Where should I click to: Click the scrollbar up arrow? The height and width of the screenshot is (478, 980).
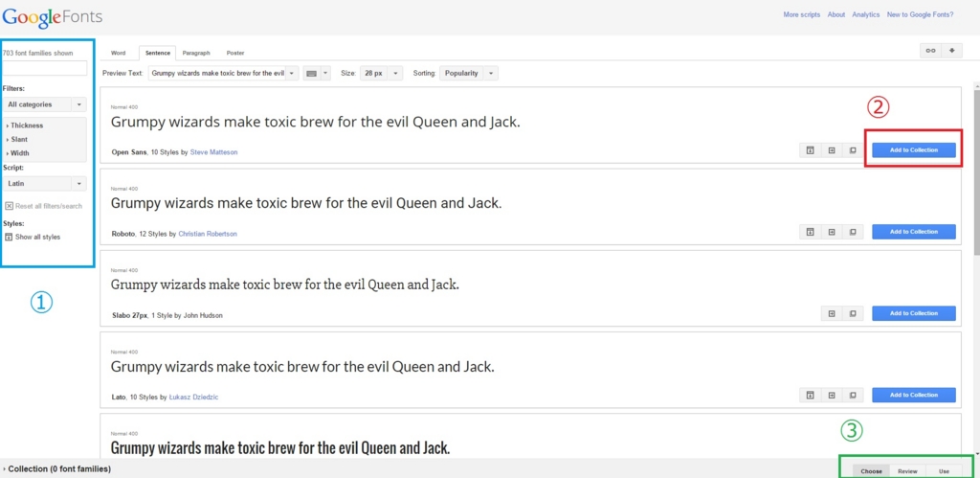click(x=976, y=84)
